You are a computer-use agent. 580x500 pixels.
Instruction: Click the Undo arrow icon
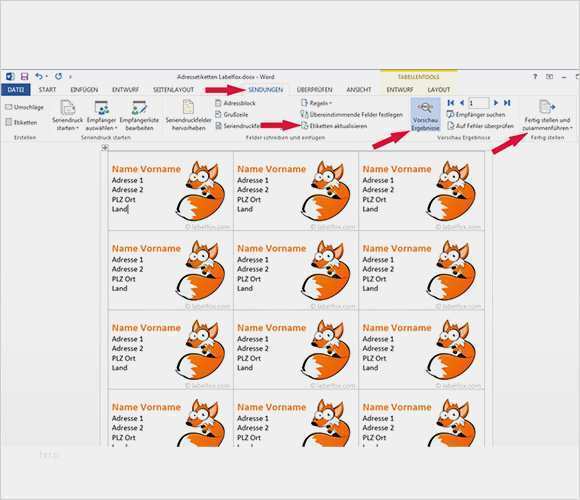pos(39,77)
